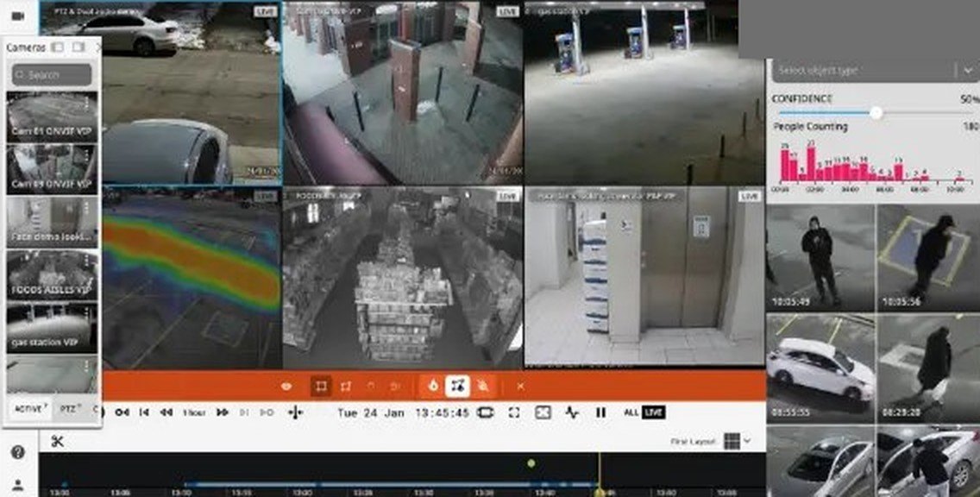
Task: Click the People Counting histogram chart
Action: click(x=872, y=167)
